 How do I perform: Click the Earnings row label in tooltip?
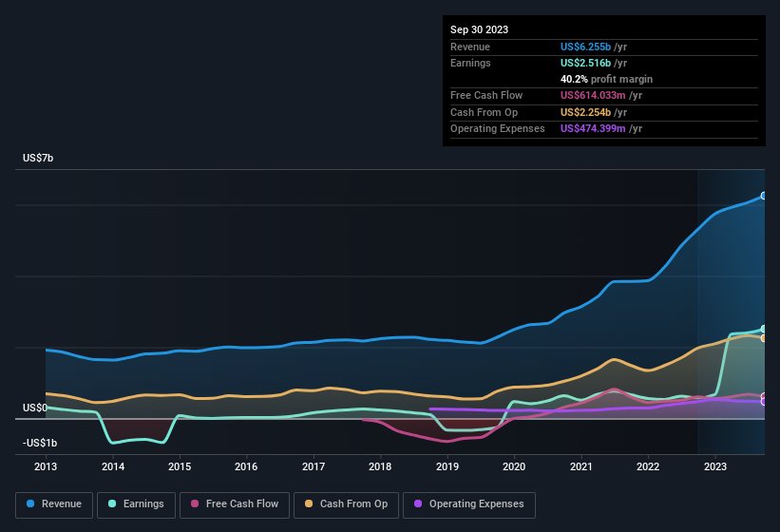(470, 63)
